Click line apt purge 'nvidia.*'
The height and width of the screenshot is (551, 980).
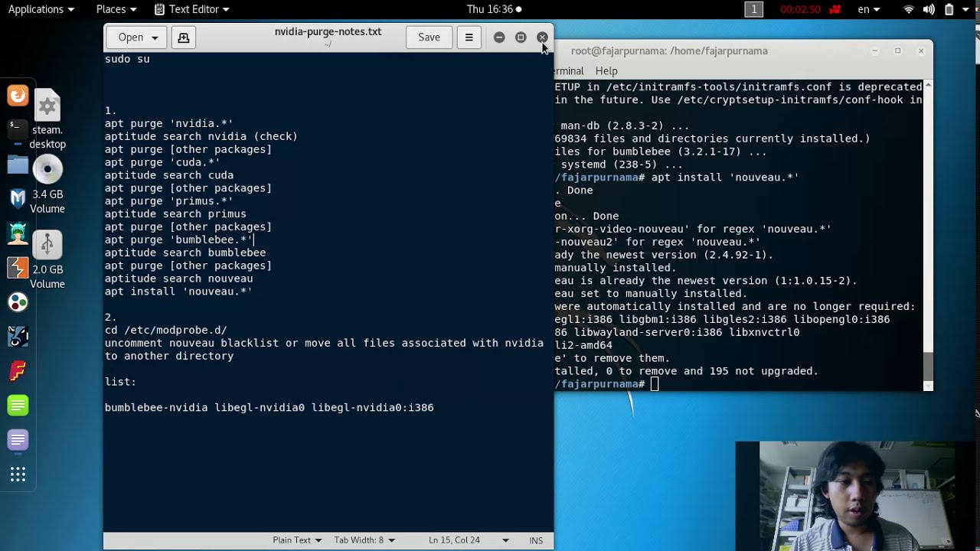click(x=168, y=124)
